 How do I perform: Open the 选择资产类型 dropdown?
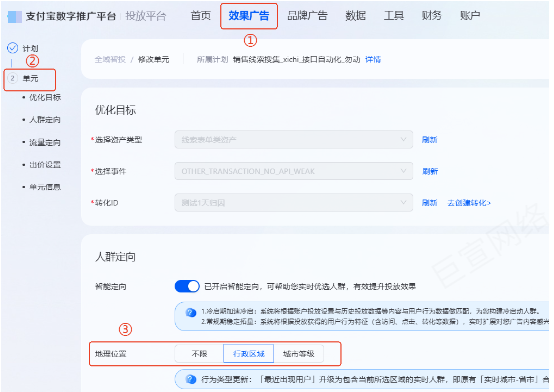click(293, 140)
